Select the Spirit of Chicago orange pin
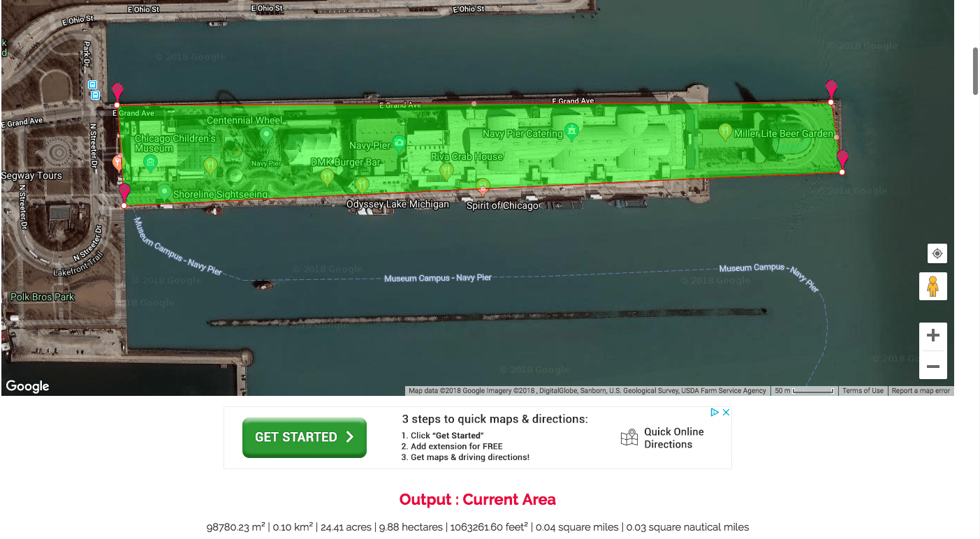 (x=483, y=186)
